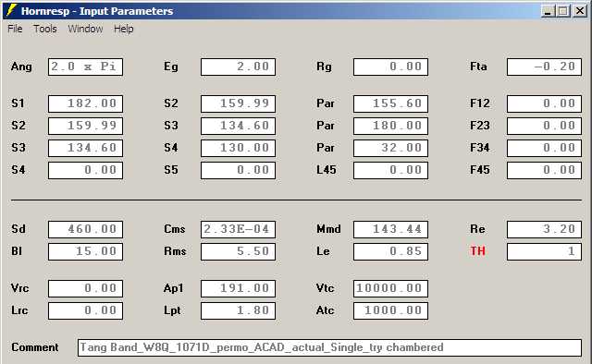The height and width of the screenshot is (364, 592).
Task: Open the Tools menu
Action: click(45, 29)
